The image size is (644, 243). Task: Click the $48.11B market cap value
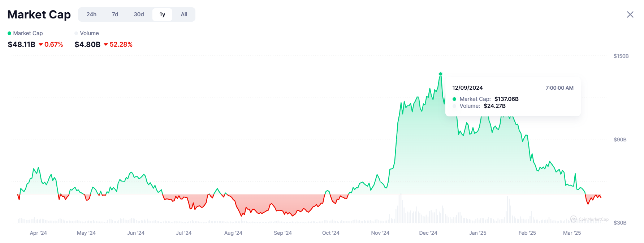[x=22, y=44]
